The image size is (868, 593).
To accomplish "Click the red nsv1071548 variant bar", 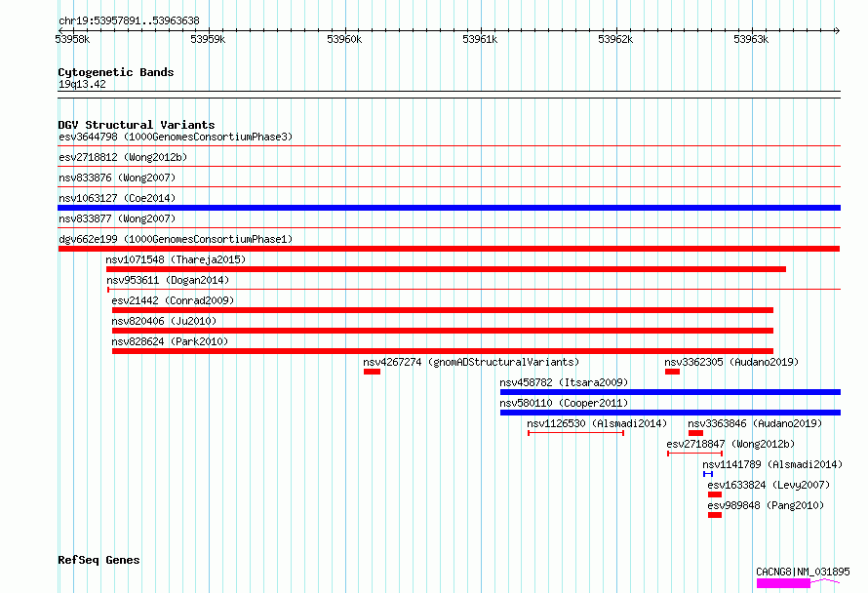I will coord(446,269).
